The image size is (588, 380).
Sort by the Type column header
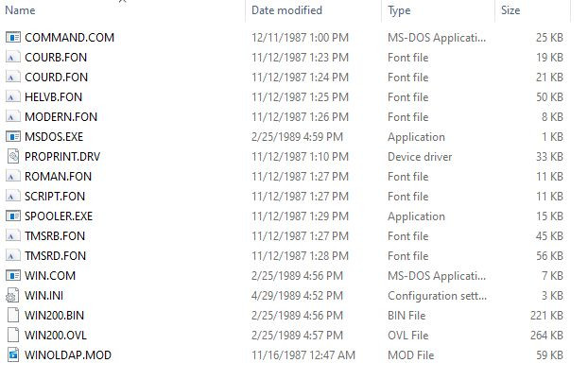pos(399,10)
